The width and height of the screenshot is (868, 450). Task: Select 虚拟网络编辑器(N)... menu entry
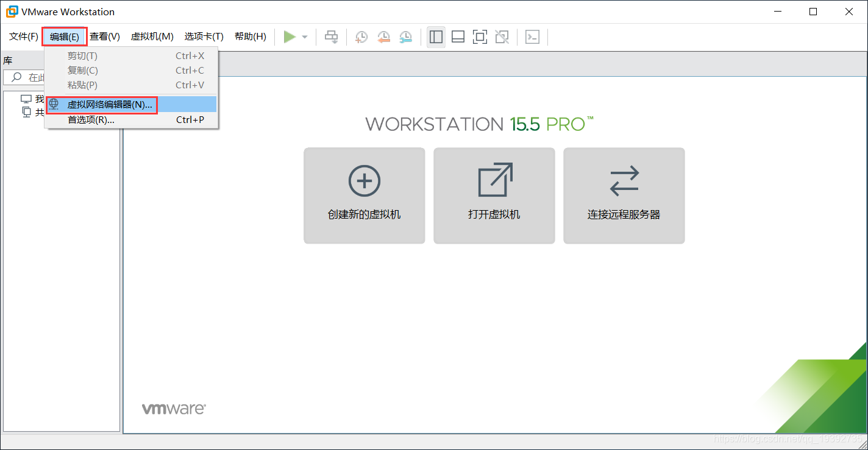(131, 104)
